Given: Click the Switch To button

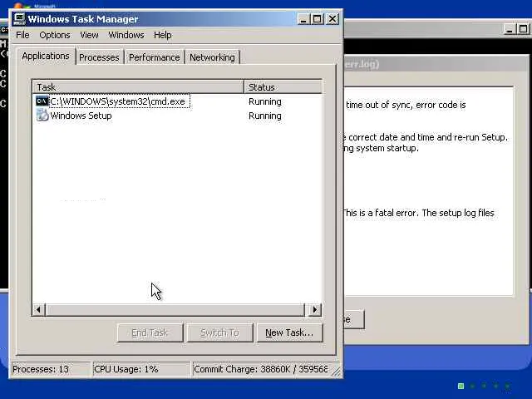Looking at the screenshot, I should [219, 332].
